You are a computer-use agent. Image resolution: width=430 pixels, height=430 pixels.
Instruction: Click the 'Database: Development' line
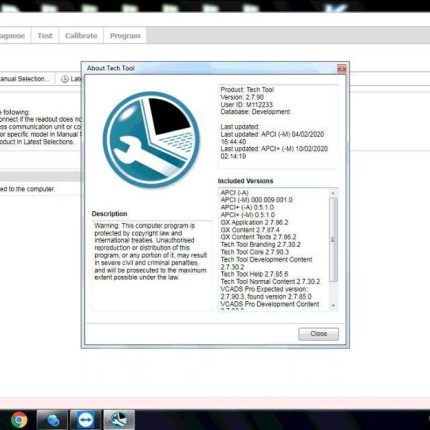[255, 112]
